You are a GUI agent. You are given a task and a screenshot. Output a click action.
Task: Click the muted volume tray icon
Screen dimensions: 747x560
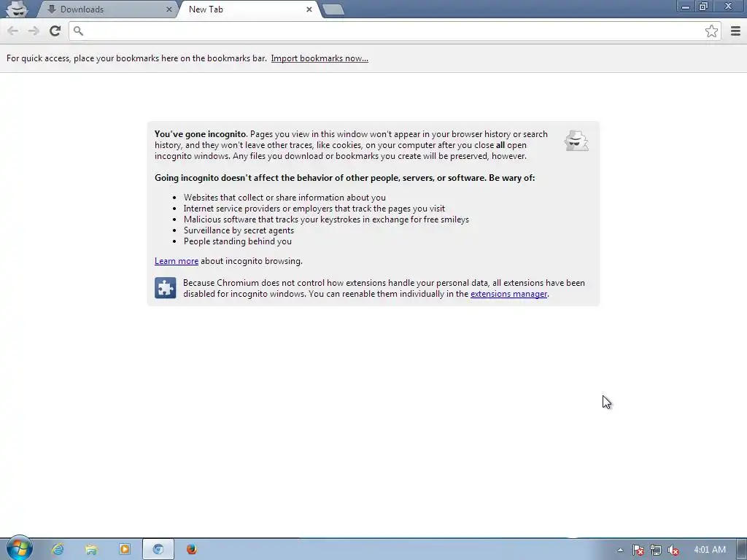click(673, 550)
